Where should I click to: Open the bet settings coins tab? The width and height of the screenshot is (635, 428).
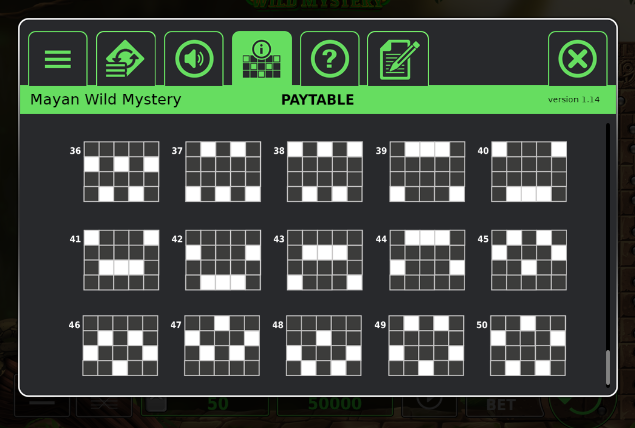126,59
